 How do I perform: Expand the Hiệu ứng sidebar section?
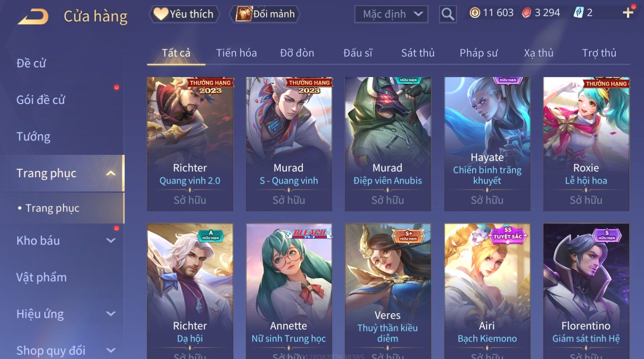point(110,314)
